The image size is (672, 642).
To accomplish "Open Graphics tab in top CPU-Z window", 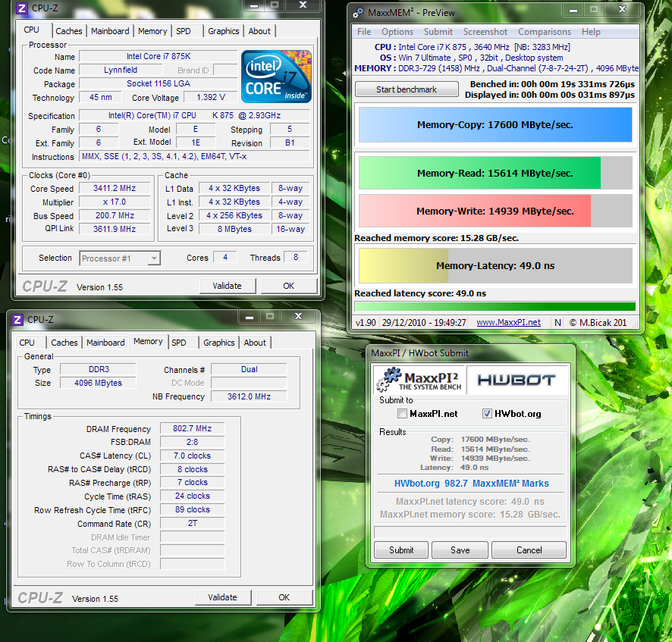I will point(223,31).
